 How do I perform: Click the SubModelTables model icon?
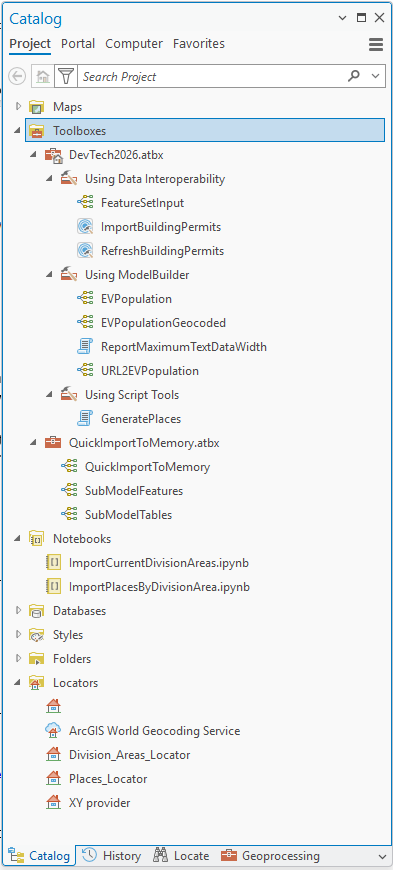[x=69, y=514]
